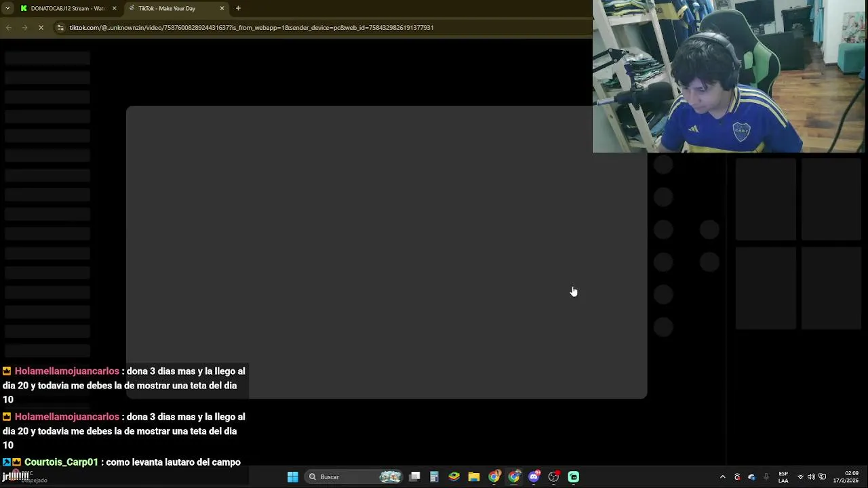868x488 pixels.
Task: Open a new browser tab
Action: tap(238, 8)
